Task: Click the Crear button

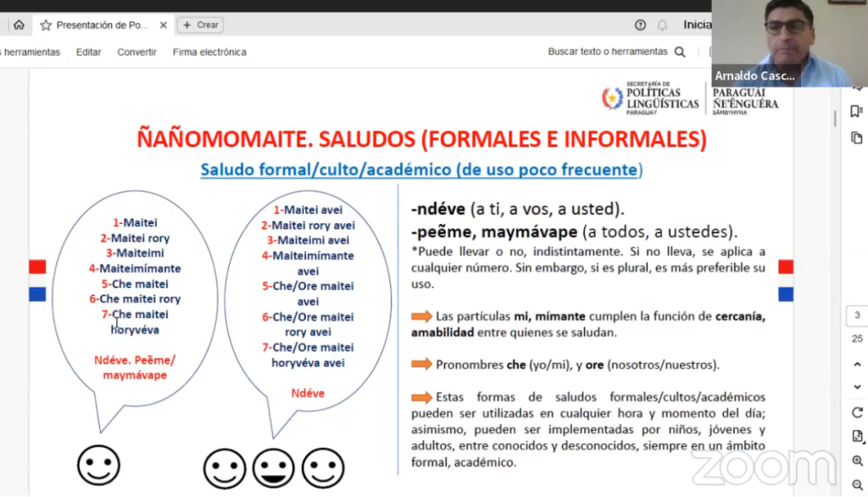Action: [200, 25]
